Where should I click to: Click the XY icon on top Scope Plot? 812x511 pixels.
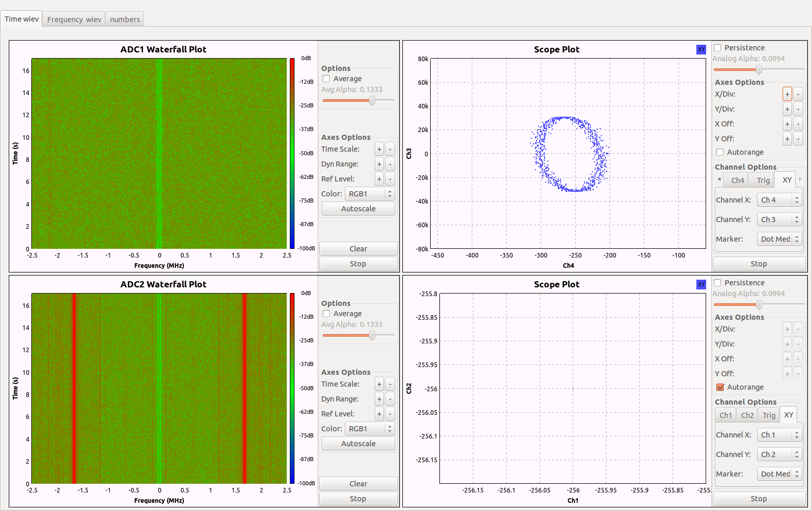click(701, 49)
